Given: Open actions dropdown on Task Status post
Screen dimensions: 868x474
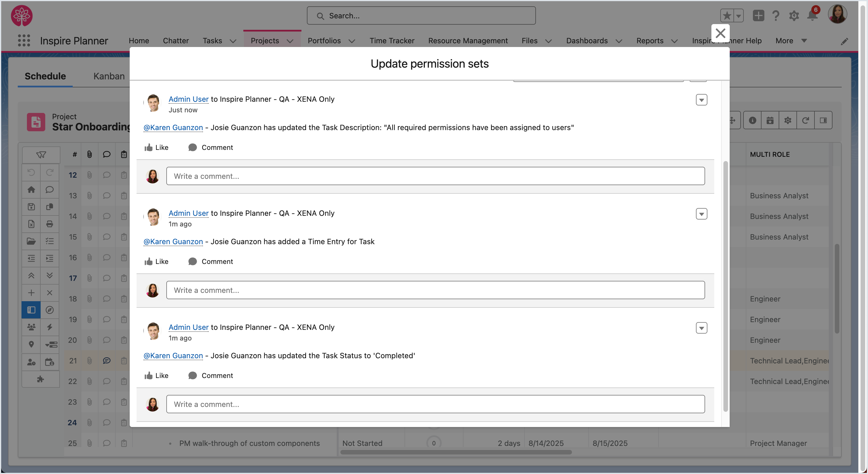Looking at the screenshot, I should (x=702, y=328).
